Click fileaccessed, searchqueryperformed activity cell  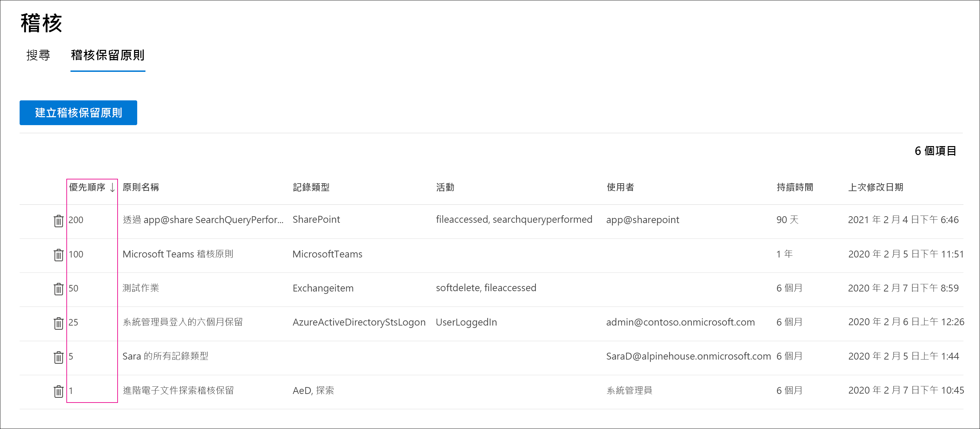(x=514, y=219)
